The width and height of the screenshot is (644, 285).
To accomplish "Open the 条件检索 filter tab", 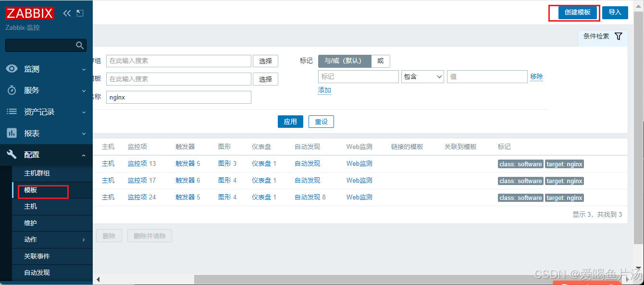I will (x=603, y=37).
